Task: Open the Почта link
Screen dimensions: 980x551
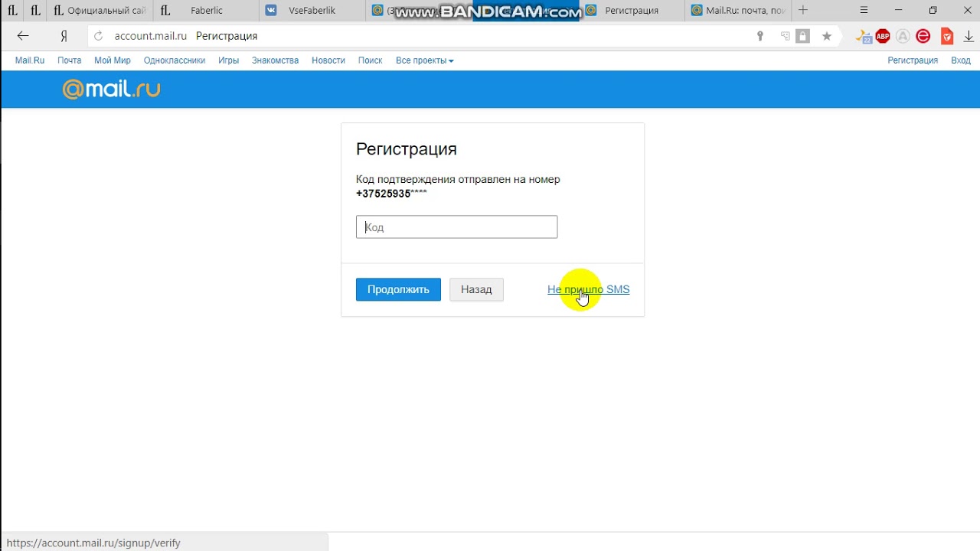Action: pyautogui.click(x=69, y=60)
